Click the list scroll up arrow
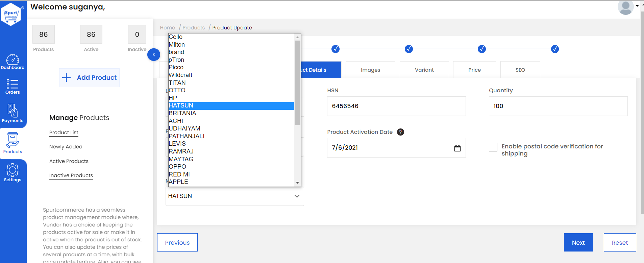This screenshot has height=263, width=644. 297,37
